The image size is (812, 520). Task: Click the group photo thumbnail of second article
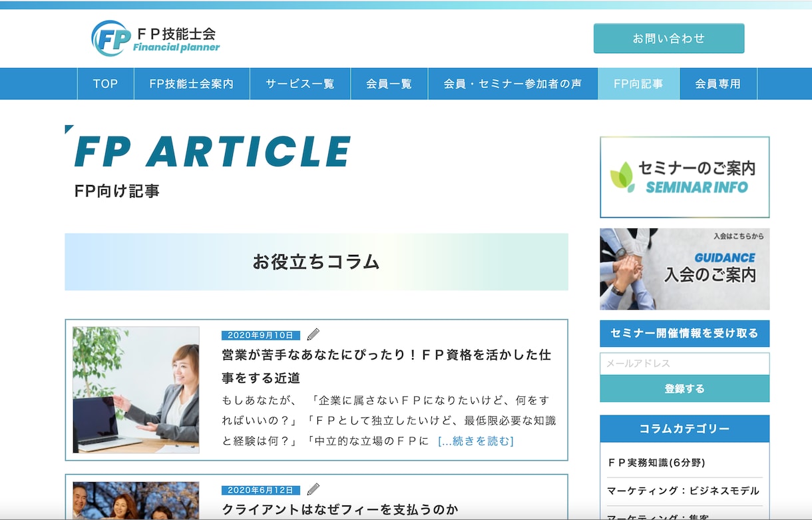point(136,501)
